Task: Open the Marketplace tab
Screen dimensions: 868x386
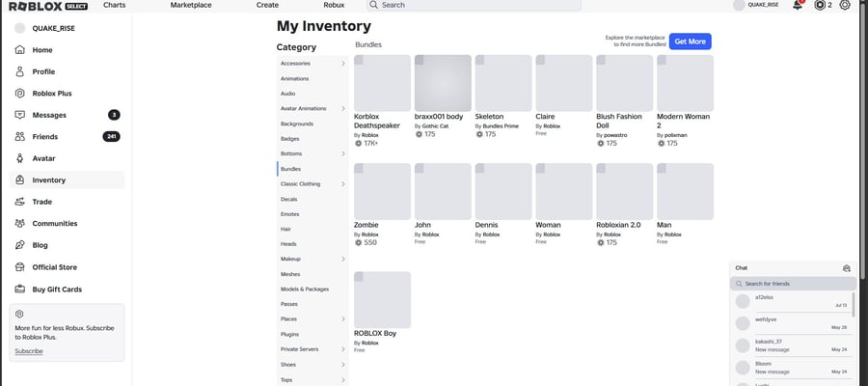Action: click(x=191, y=5)
